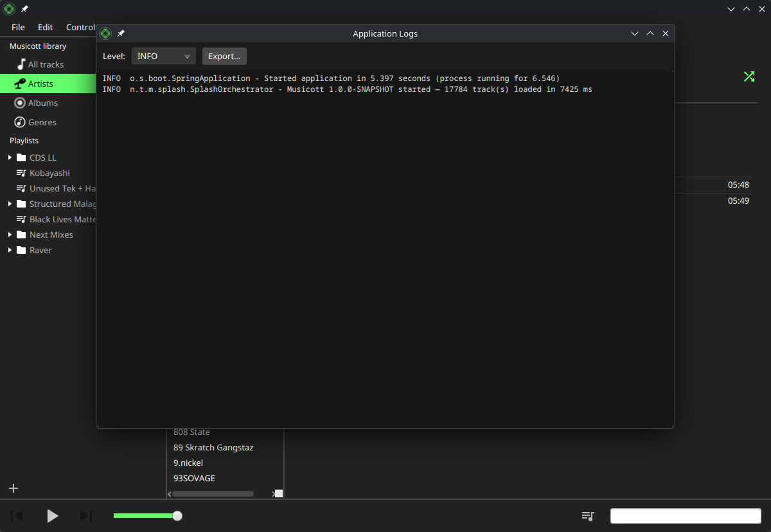The image size is (771, 532).
Task: Maximize the Application Logs window
Action: pyautogui.click(x=650, y=33)
